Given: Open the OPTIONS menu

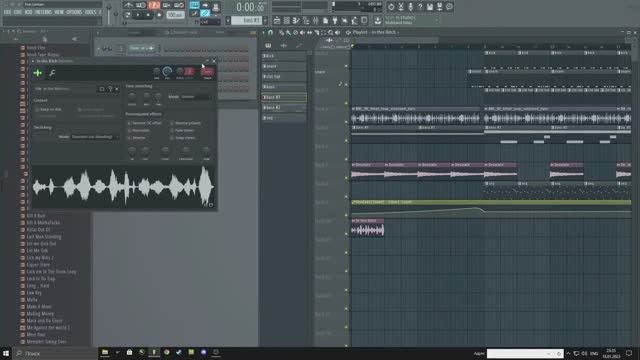Looking at the screenshot, I should (74, 12).
